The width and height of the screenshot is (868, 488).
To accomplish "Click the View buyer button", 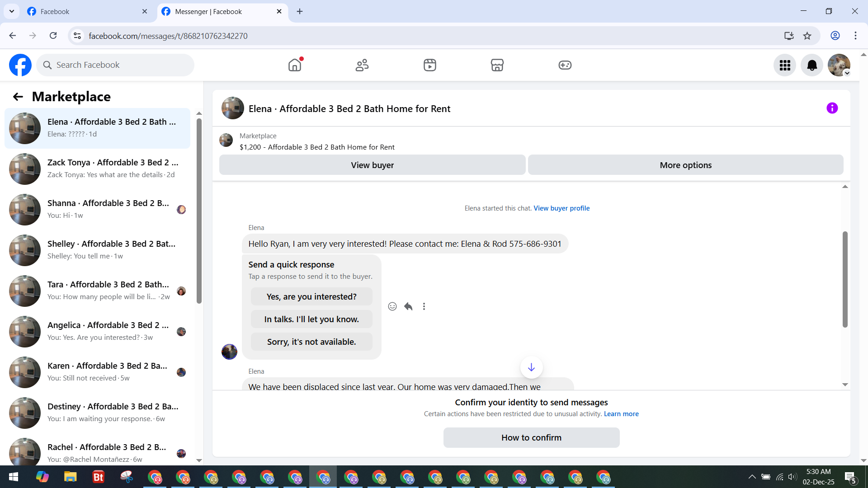I will coord(372,165).
